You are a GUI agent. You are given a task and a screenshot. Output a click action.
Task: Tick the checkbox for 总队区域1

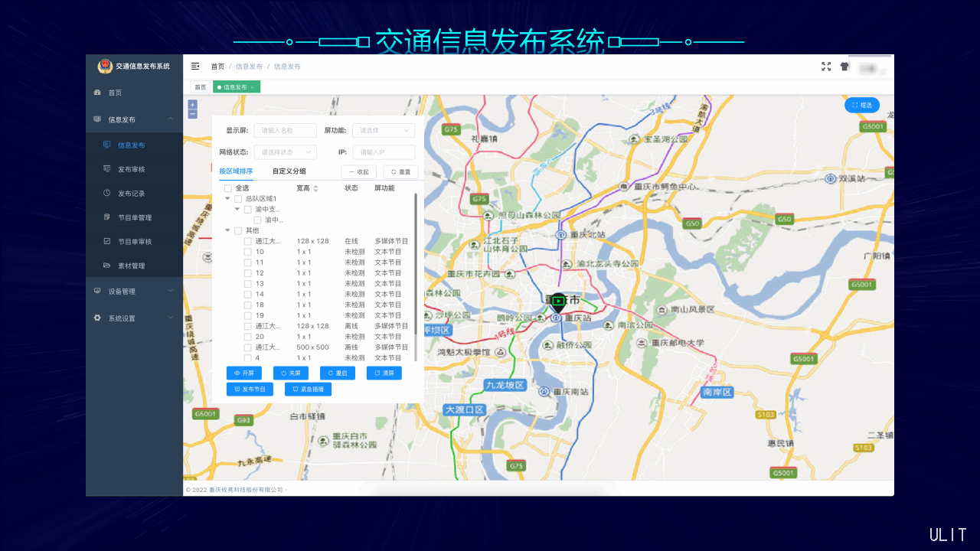point(238,199)
